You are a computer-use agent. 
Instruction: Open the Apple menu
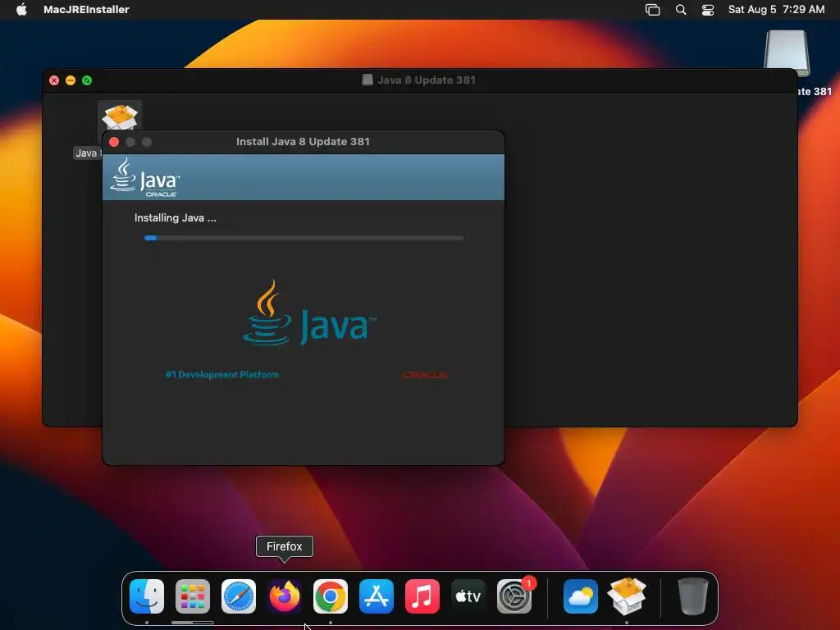coord(21,9)
